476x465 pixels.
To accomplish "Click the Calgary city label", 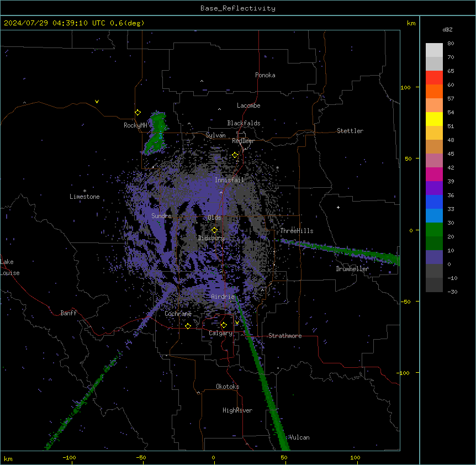I will click(x=221, y=333).
